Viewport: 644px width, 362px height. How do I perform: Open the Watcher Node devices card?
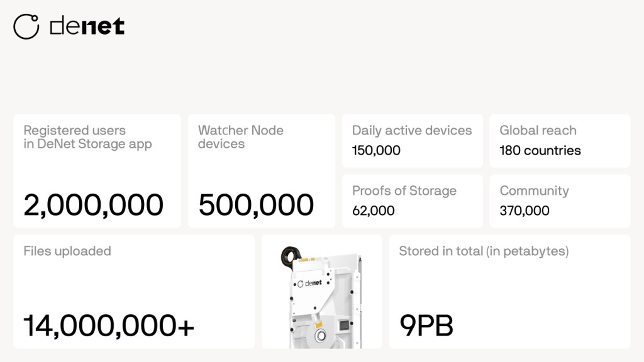pos(261,170)
